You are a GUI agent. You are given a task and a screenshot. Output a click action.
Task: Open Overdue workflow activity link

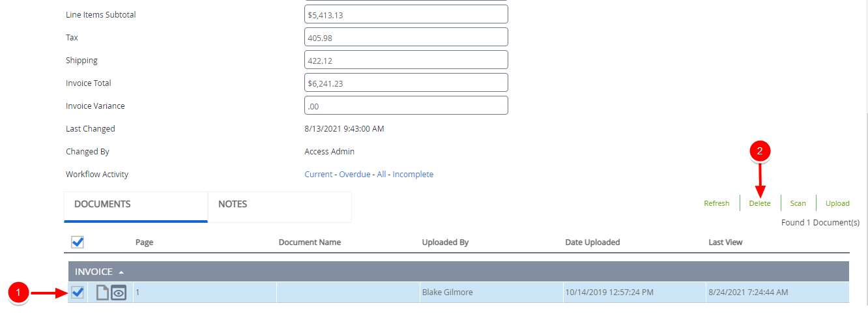354,175
